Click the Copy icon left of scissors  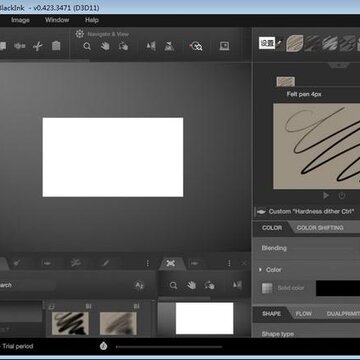click(20, 46)
